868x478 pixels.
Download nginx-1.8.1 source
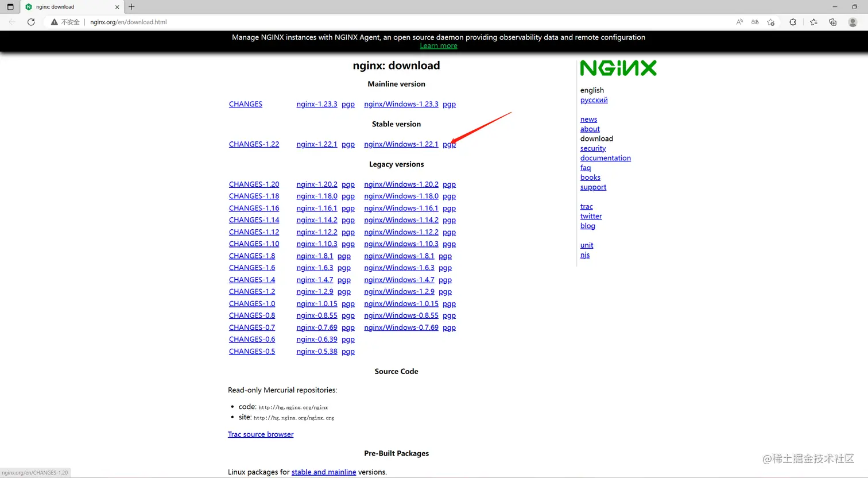point(315,256)
